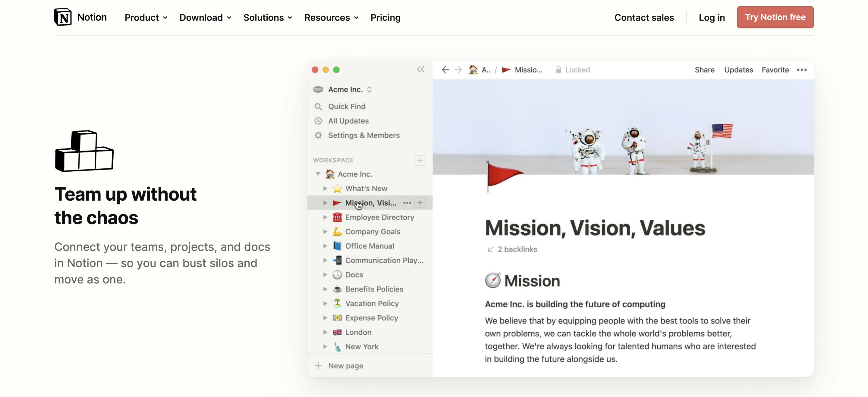
Task: Click the Settings & Members gear icon
Action: click(318, 135)
